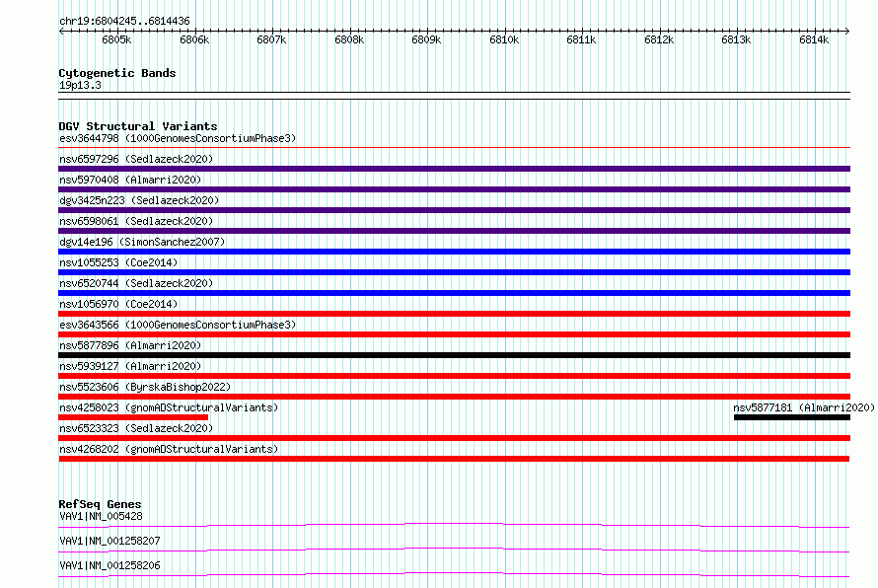
Task: Open the nsv6597296 (Sedlazeck2020) variant label
Action: (x=136, y=159)
